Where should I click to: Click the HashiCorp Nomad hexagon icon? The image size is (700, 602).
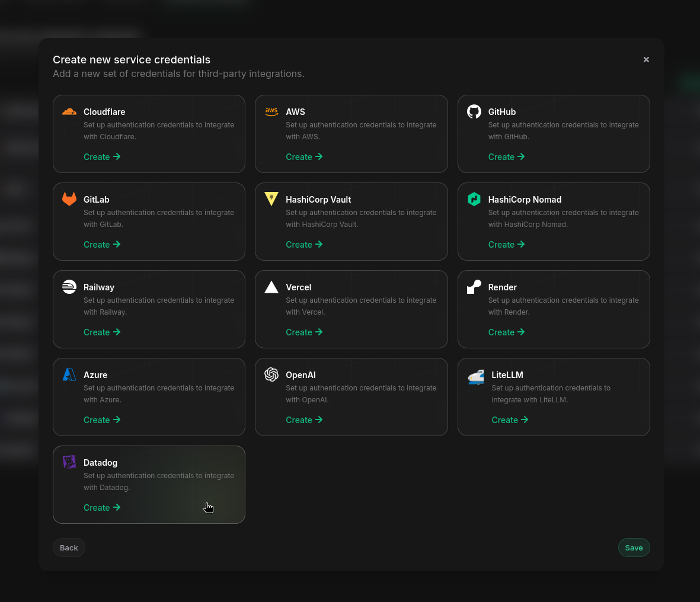474,199
